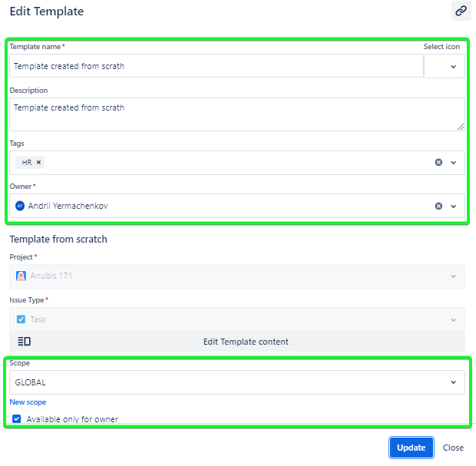
Task: Open the New scope link
Action: (28, 402)
